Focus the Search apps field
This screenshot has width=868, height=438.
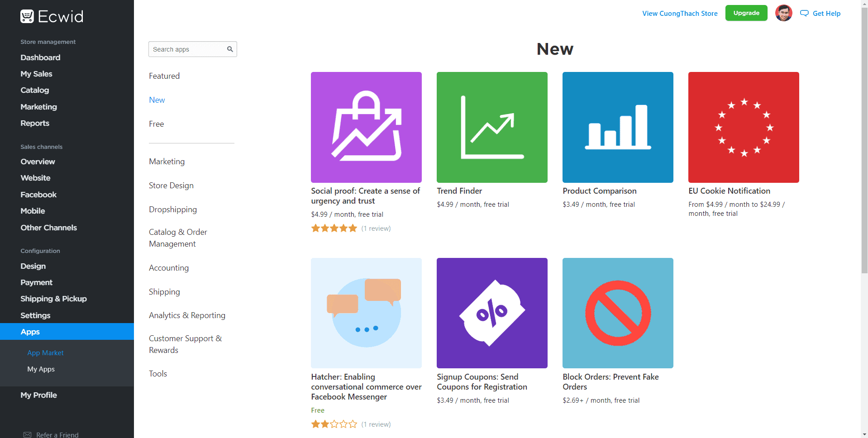point(193,49)
